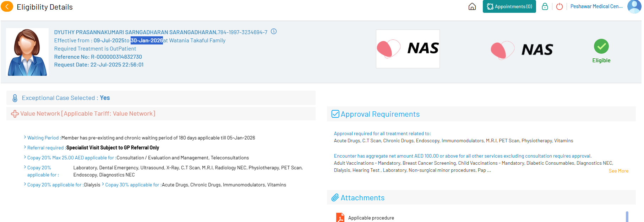Image resolution: width=644 pixels, height=222 pixels.
Task: Click the attachments panel scrollbar
Action: click(627, 216)
